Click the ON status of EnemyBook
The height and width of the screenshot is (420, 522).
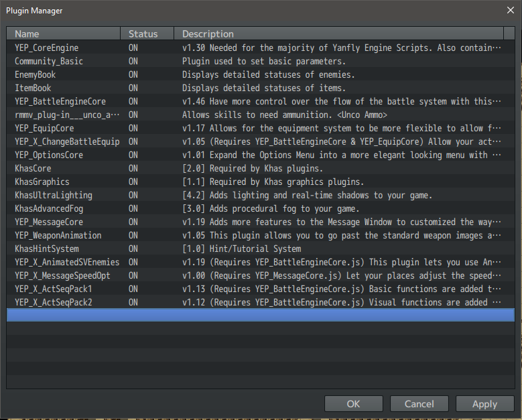tap(133, 74)
